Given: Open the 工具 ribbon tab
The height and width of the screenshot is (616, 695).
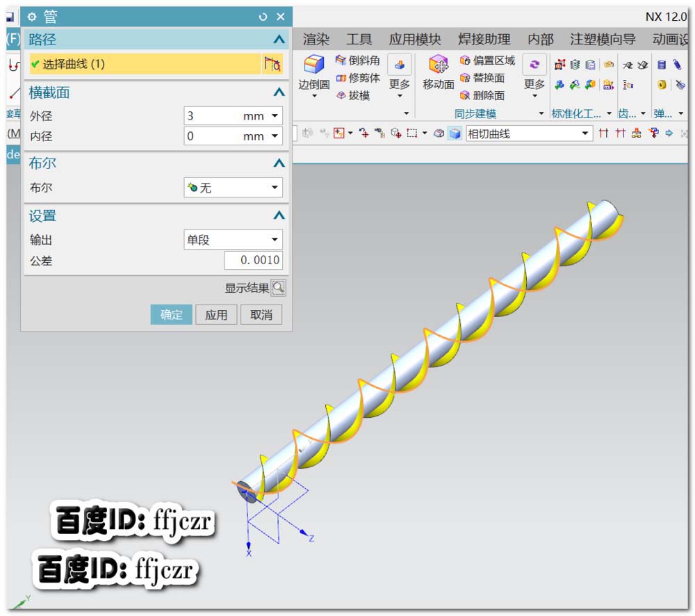Looking at the screenshot, I should click(x=359, y=40).
